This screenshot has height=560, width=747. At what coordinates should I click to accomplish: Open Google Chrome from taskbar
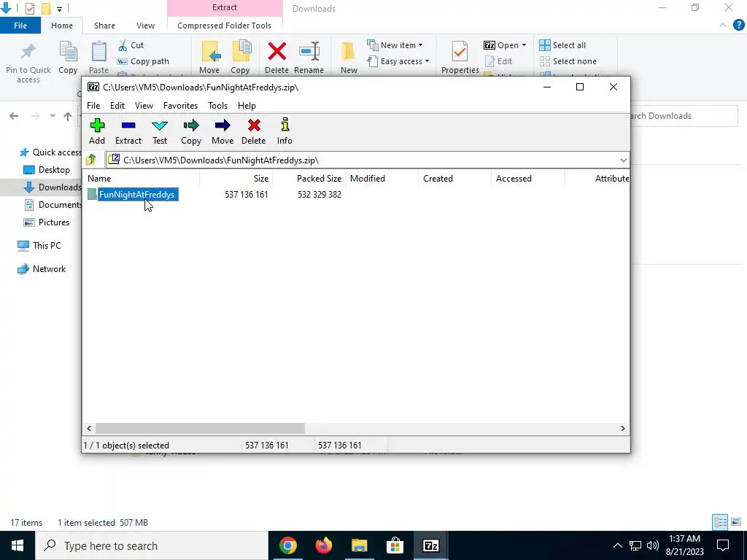pyautogui.click(x=287, y=545)
